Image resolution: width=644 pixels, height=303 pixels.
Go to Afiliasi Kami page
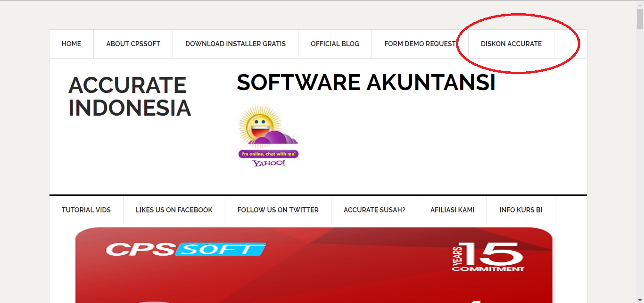point(452,210)
